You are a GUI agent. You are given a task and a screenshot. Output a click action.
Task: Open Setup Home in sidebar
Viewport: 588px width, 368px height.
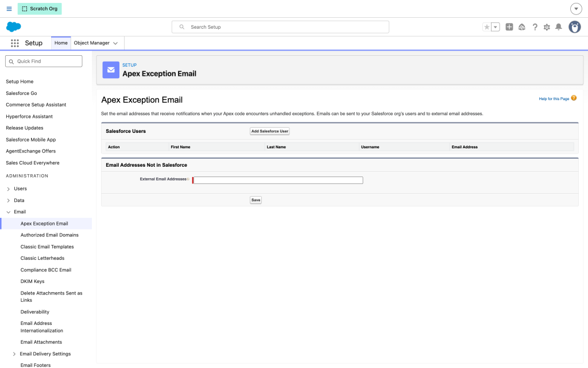[20, 82]
